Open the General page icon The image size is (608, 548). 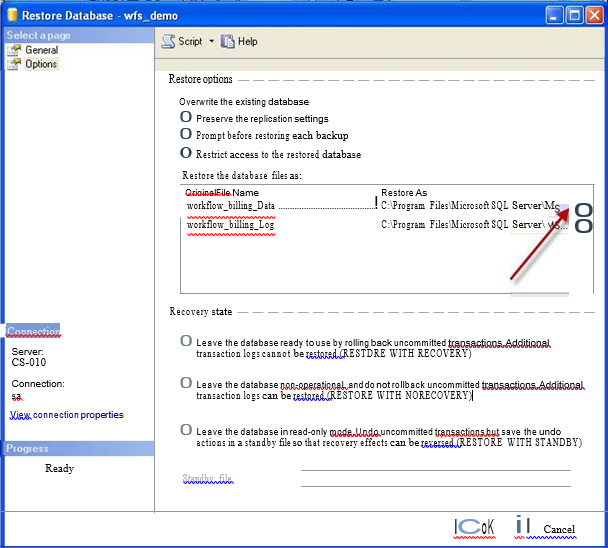click(14, 50)
